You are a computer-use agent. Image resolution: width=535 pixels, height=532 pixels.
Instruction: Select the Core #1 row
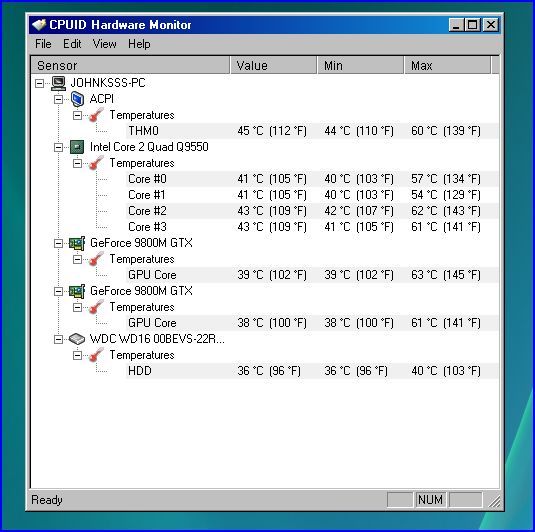click(312, 195)
